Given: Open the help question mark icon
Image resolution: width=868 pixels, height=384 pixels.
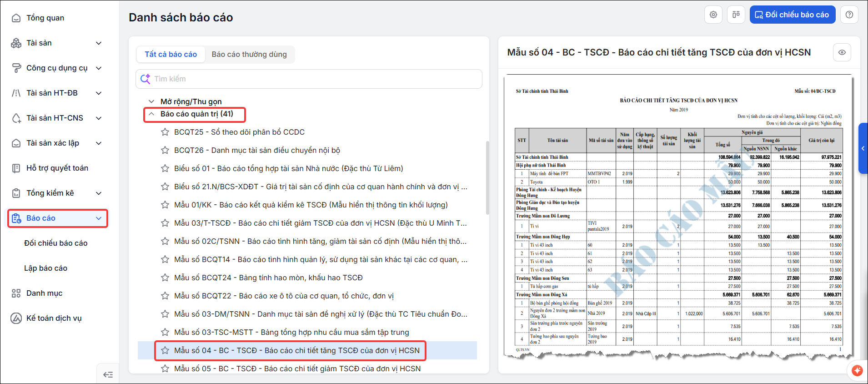Looking at the screenshot, I should 849,15.
